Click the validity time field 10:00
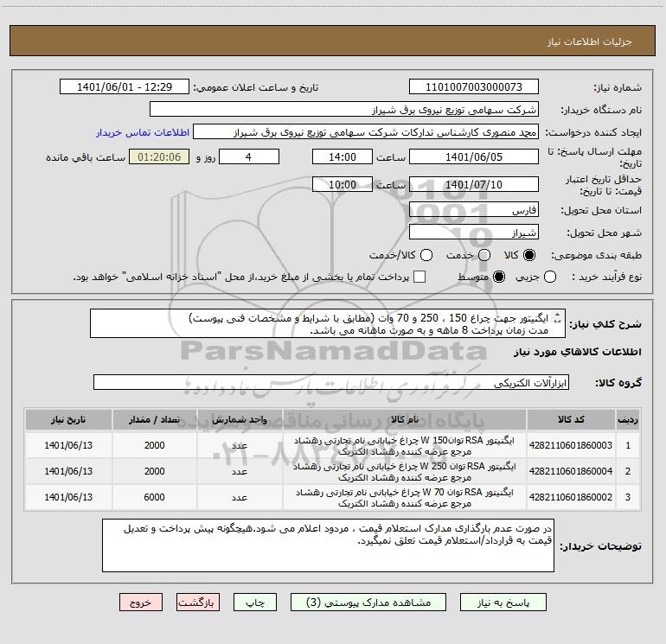 (343, 184)
